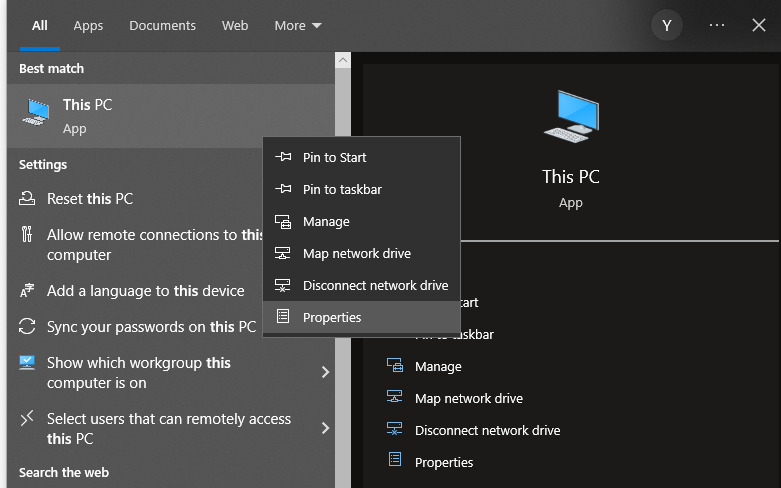Open the three-dot options menu
The width and height of the screenshot is (781, 488).
716,26
